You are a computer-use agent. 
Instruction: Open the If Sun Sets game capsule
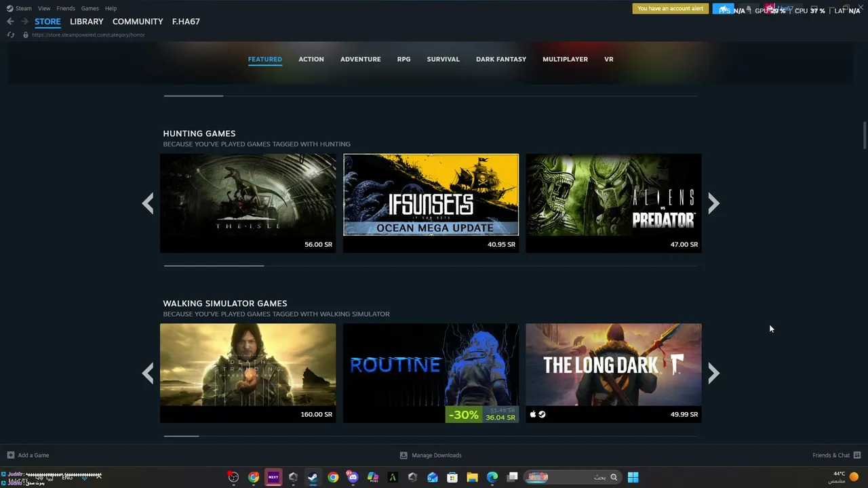(x=431, y=203)
